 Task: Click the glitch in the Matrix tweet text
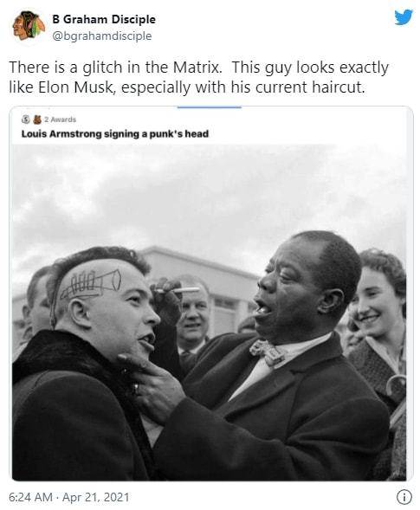[152, 68]
